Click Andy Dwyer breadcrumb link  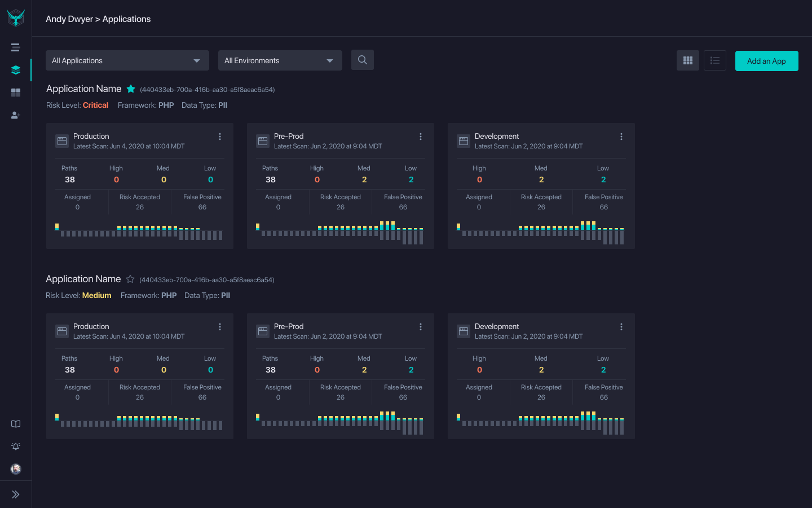(x=69, y=19)
